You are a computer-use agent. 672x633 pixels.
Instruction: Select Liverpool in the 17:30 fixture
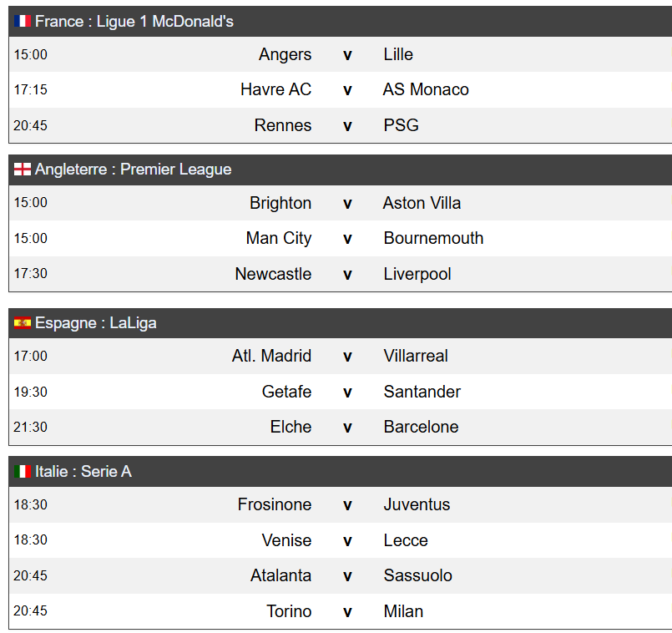pos(417,274)
